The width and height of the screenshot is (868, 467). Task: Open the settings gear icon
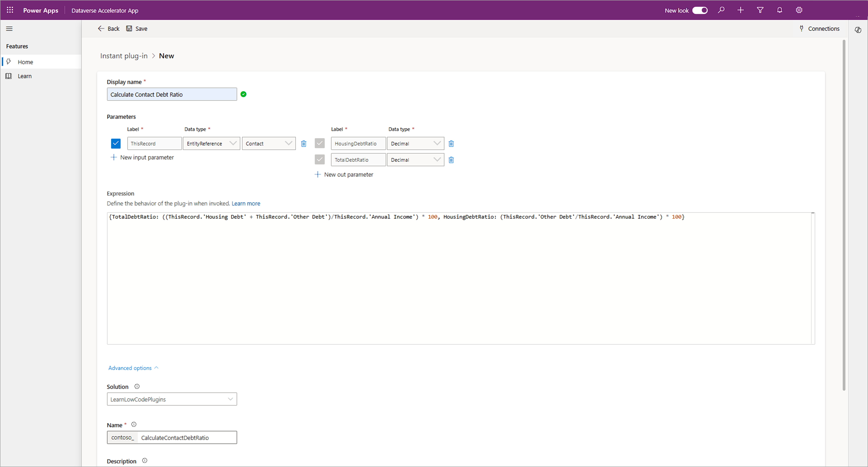[x=799, y=10]
